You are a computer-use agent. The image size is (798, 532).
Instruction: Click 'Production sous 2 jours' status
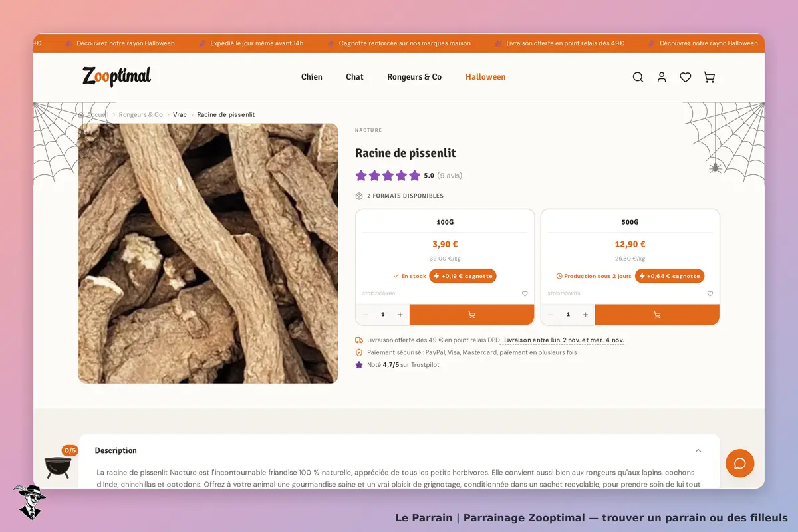click(x=598, y=276)
